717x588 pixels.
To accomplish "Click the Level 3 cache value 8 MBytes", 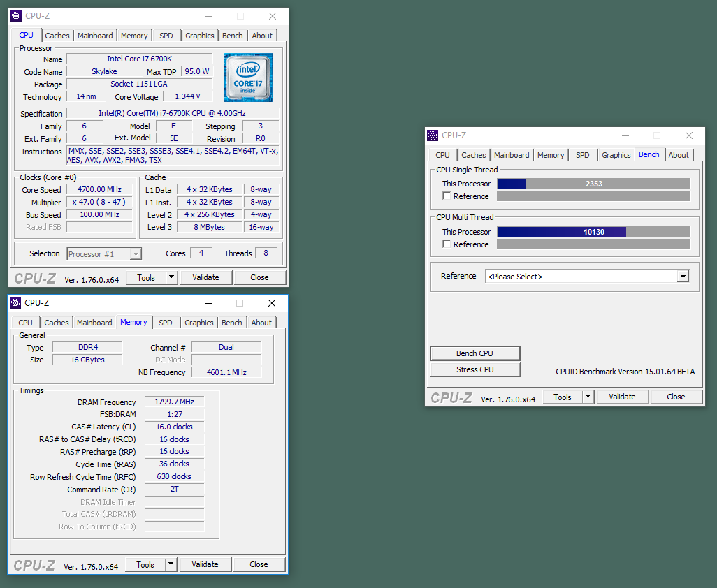I will point(210,227).
